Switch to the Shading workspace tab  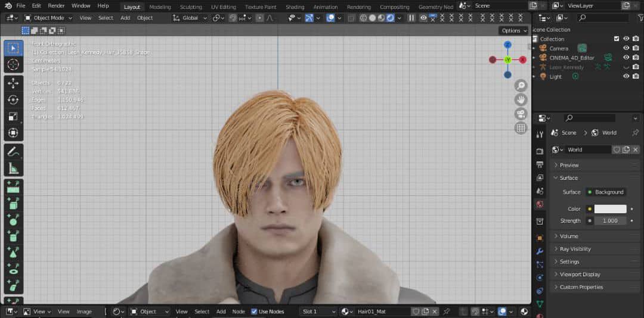tap(295, 7)
